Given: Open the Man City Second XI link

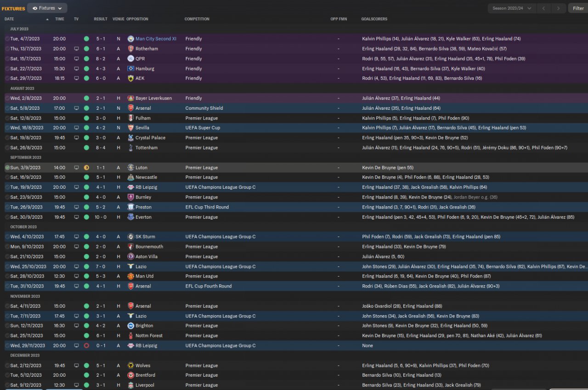Looking at the screenshot, I should tap(156, 39).
